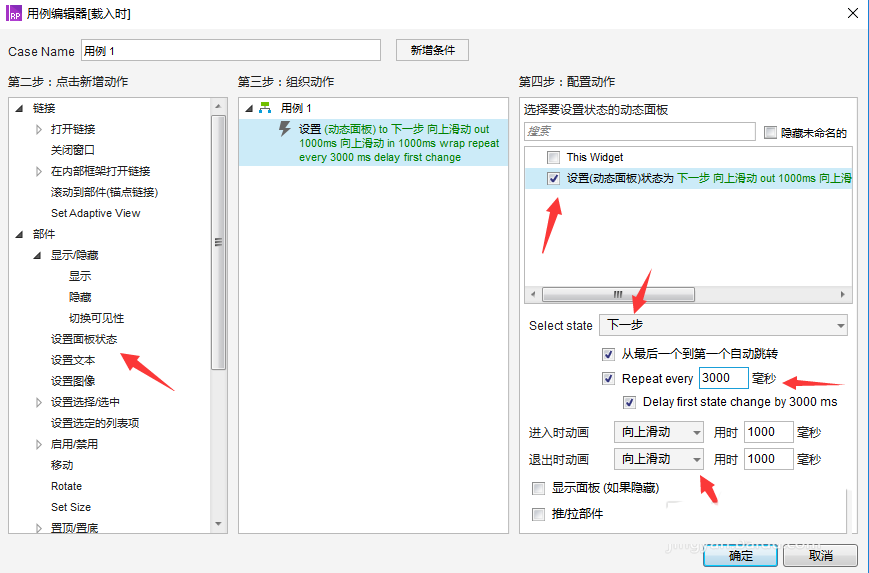Click the 确定 button
The width and height of the screenshot is (869, 573).
pyautogui.click(x=741, y=555)
